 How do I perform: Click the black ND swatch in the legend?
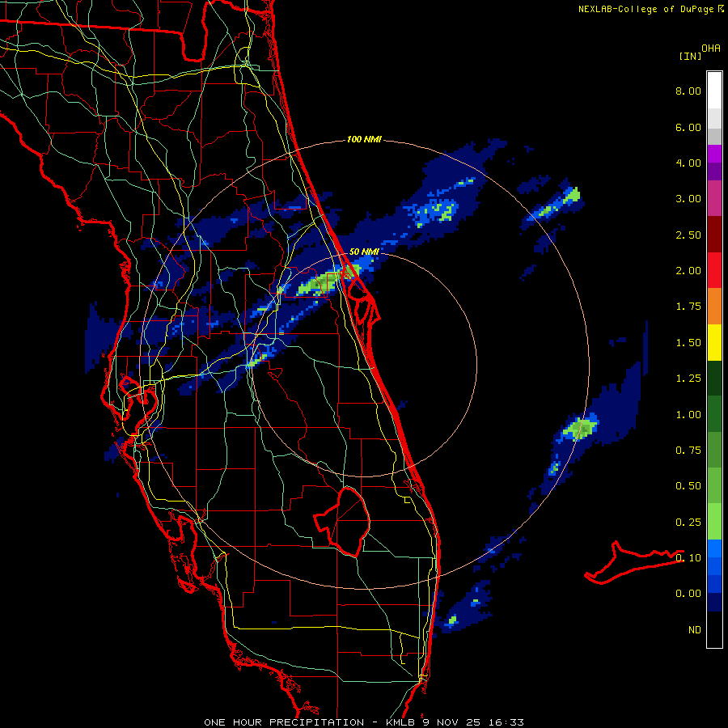pyautogui.click(x=714, y=629)
